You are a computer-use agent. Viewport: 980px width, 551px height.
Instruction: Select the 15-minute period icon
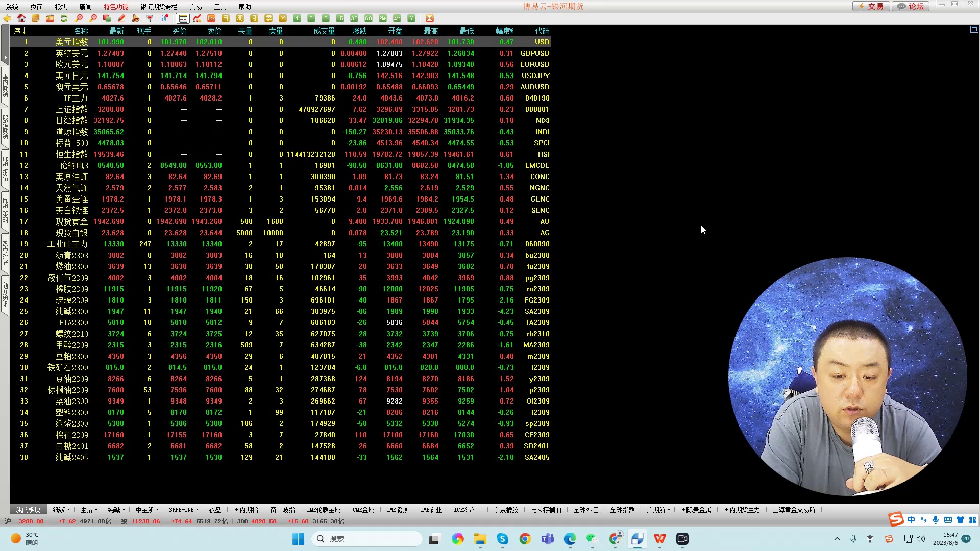[340, 18]
